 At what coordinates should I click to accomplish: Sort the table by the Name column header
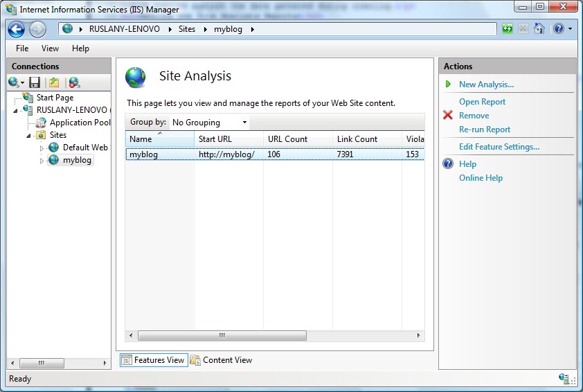(x=160, y=139)
